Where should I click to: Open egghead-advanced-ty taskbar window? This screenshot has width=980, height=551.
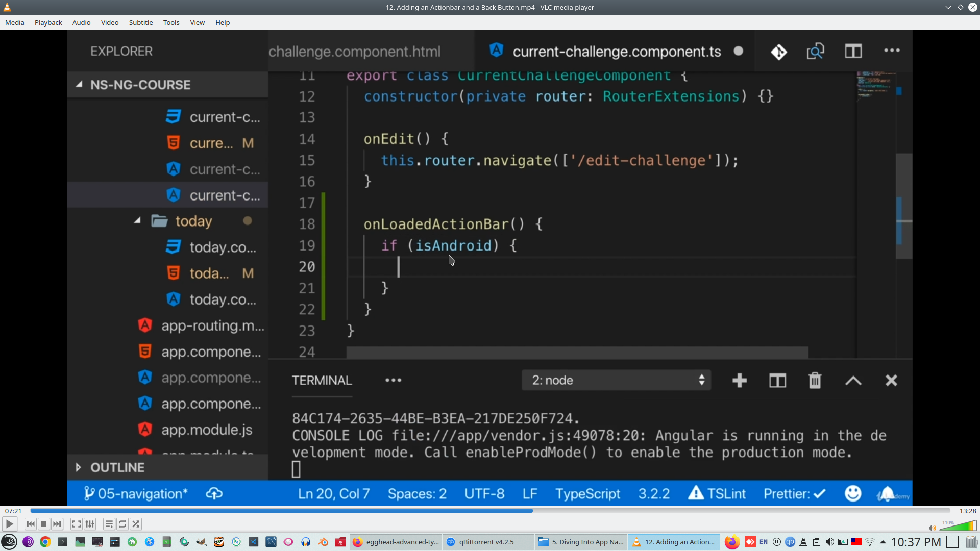pos(396,542)
